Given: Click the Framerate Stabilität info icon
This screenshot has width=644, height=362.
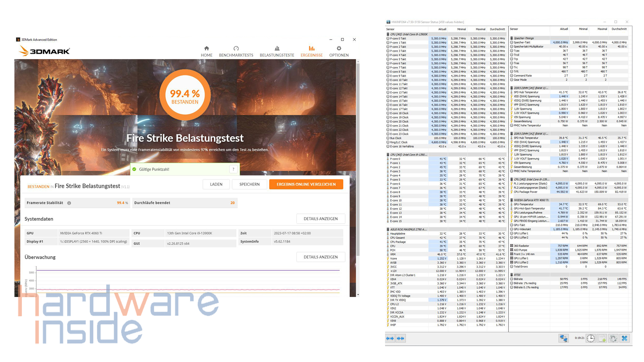Looking at the screenshot, I should click(69, 203).
